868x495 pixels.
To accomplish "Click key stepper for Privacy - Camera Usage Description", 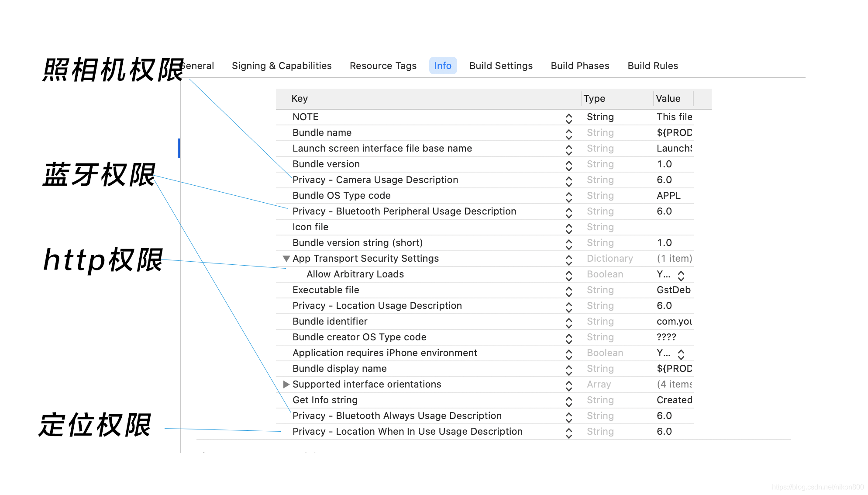I will (x=568, y=180).
